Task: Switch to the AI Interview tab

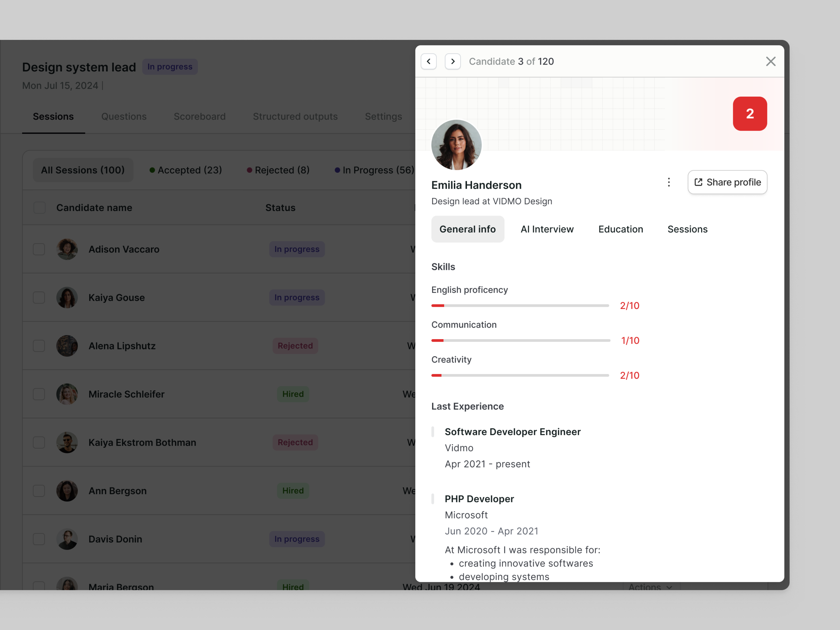Action: [547, 229]
